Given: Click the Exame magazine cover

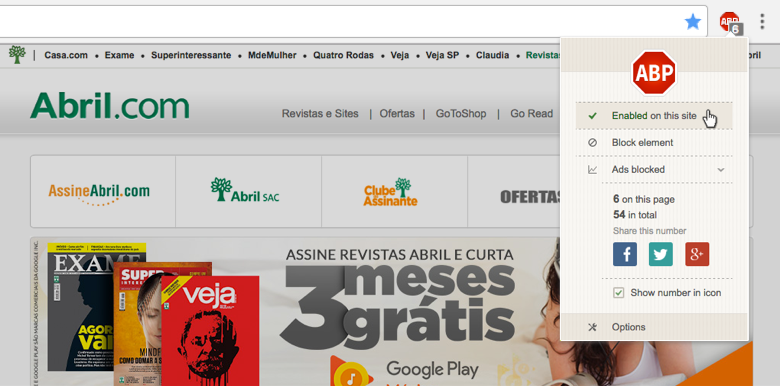Looking at the screenshot, I should [80, 306].
